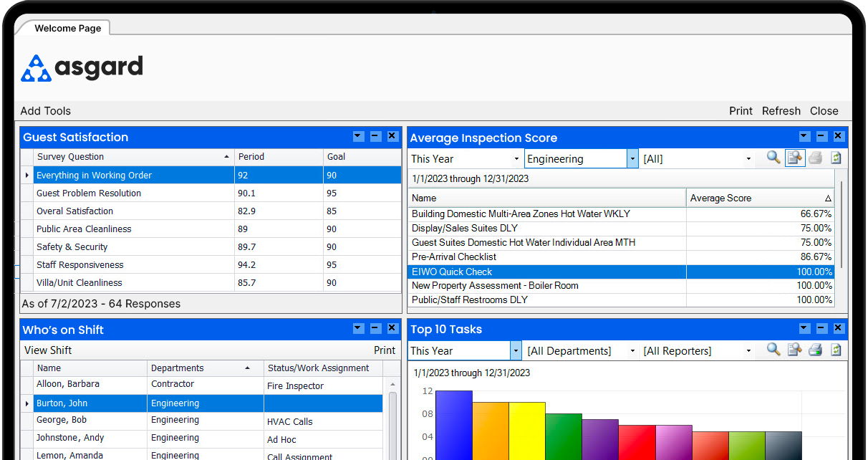Toggle sort on the Average Score column
868x460 pixels.
coord(759,198)
